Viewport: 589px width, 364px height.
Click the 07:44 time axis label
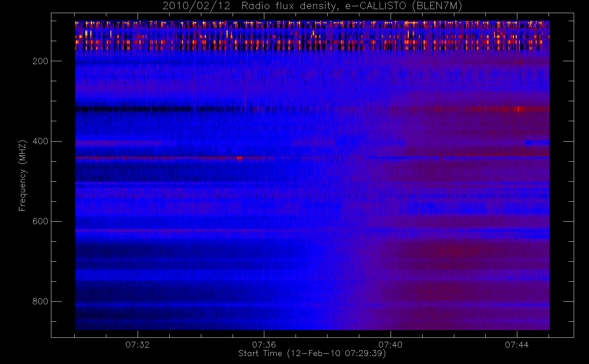pos(517,345)
